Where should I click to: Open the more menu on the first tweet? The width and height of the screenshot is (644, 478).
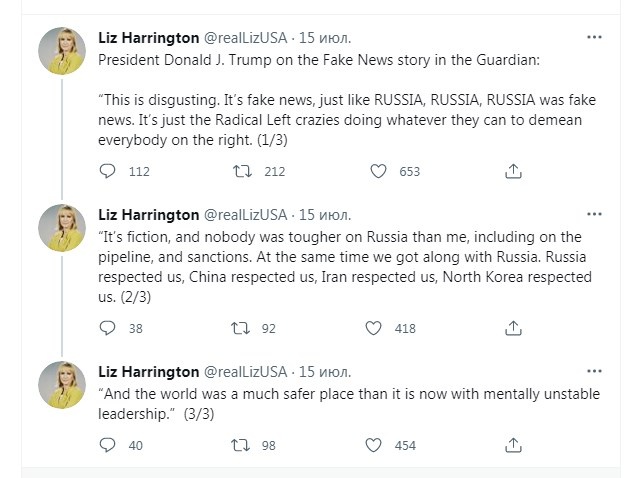click(x=594, y=38)
